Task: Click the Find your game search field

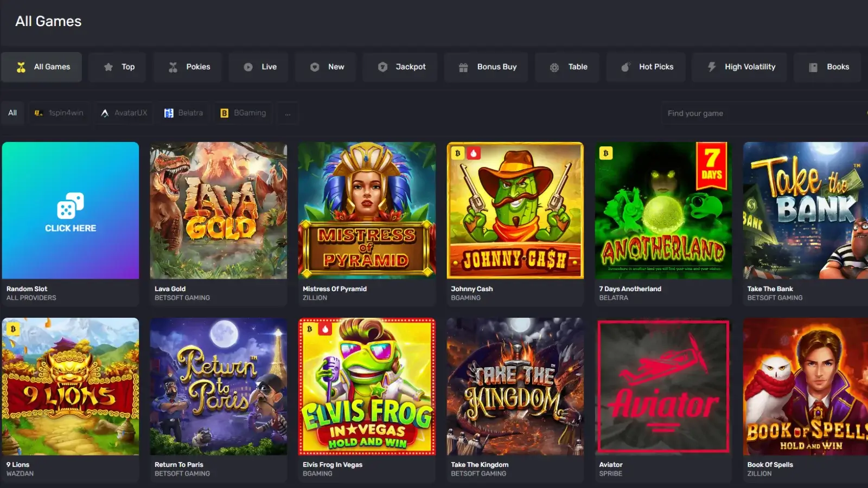Action: coord(764,113)
